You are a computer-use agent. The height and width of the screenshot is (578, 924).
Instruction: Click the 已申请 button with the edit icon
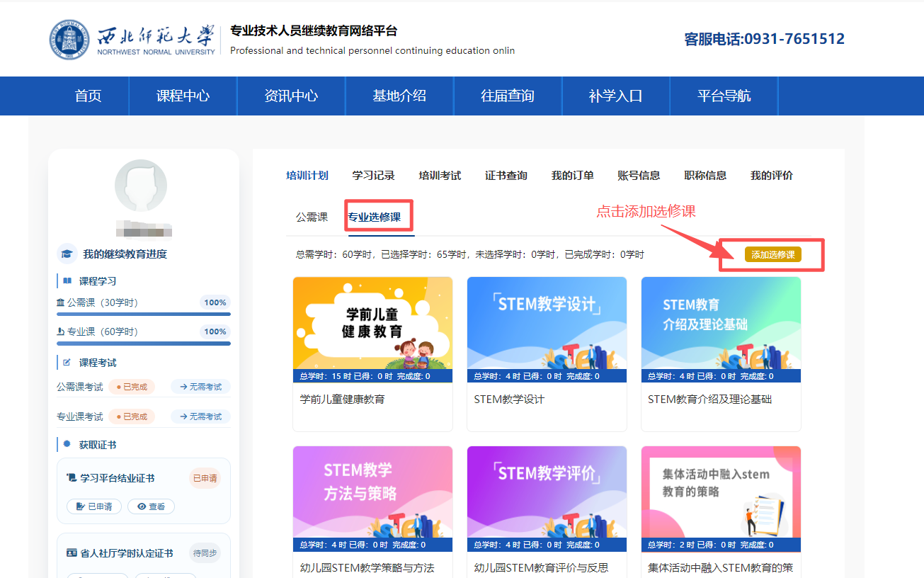click(x=94, y=506)
